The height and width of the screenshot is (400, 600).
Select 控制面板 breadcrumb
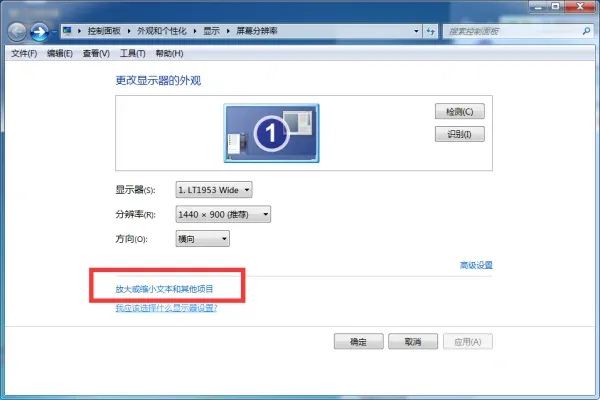(x=104, y=31)
